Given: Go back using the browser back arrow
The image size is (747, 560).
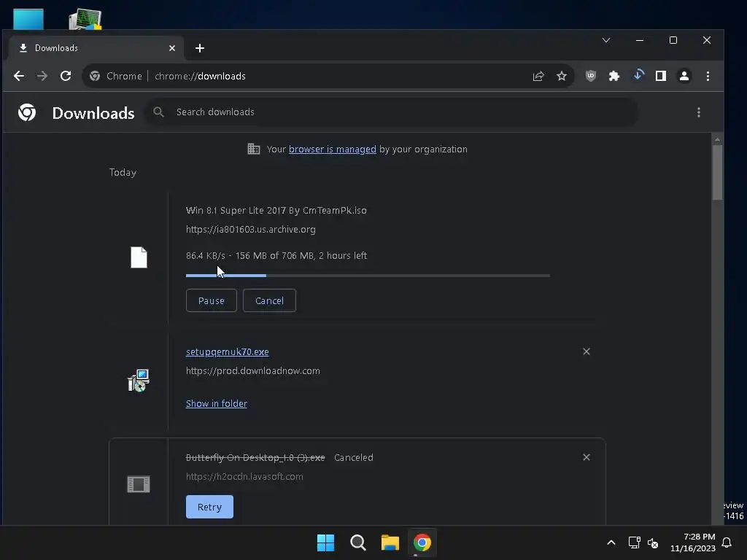Looking at the screenshot, I should coord(19,76).
